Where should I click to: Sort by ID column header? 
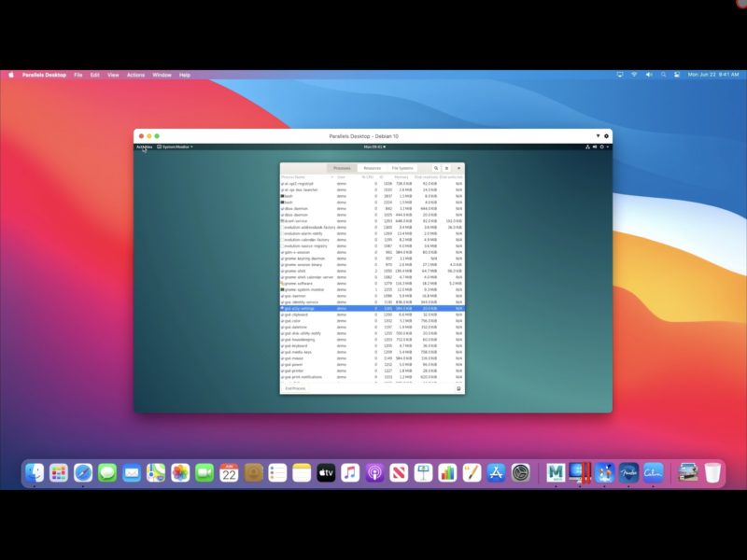pos(382,177)
